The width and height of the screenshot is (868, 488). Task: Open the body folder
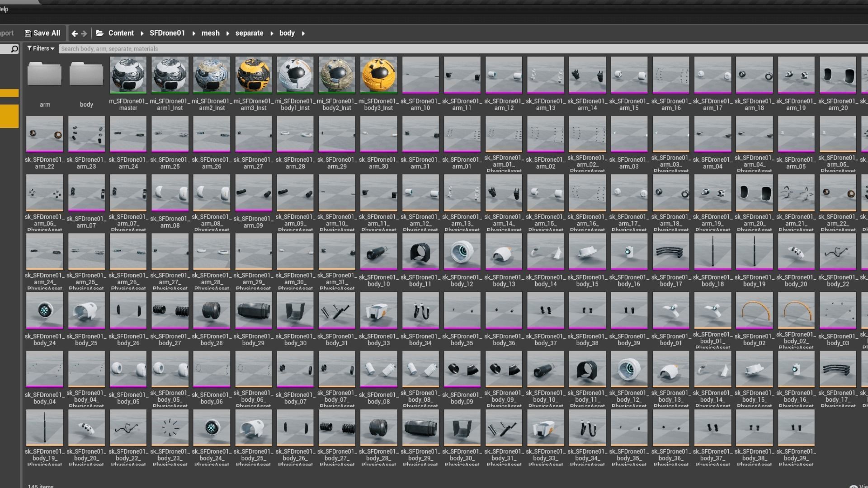click(x=86, y=75)
